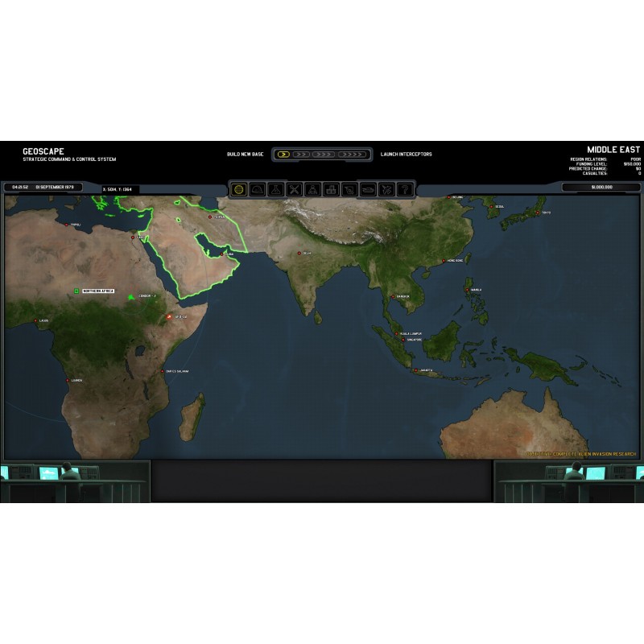Image resolution: width=644 pixels, height=644 pixels.
Task: Open the Geoscape globe view icon
Action: pos(238,189)
